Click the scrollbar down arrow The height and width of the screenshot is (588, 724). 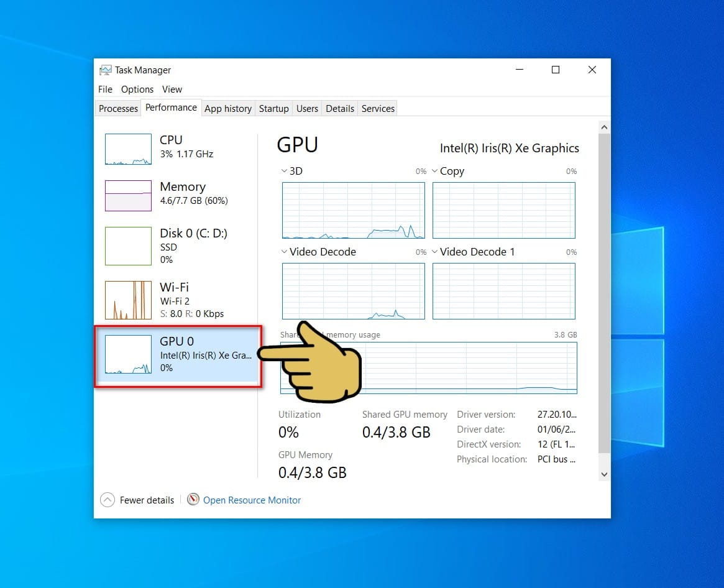pyautogui.click(x=604, y=474)
